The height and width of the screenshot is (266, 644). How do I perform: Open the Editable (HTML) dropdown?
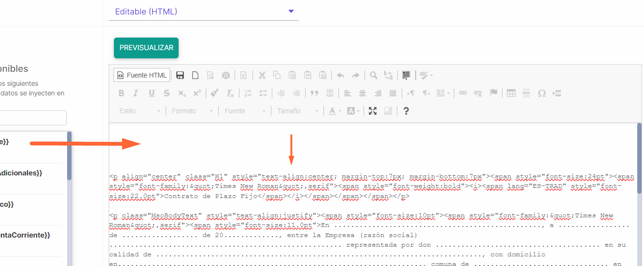click(x=204, y=12)
